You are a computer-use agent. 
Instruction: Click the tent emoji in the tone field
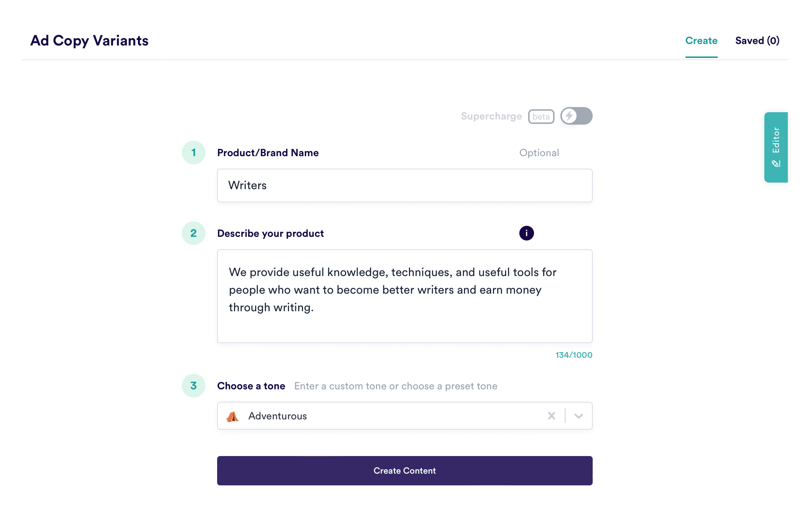click(x=233, y=416)
